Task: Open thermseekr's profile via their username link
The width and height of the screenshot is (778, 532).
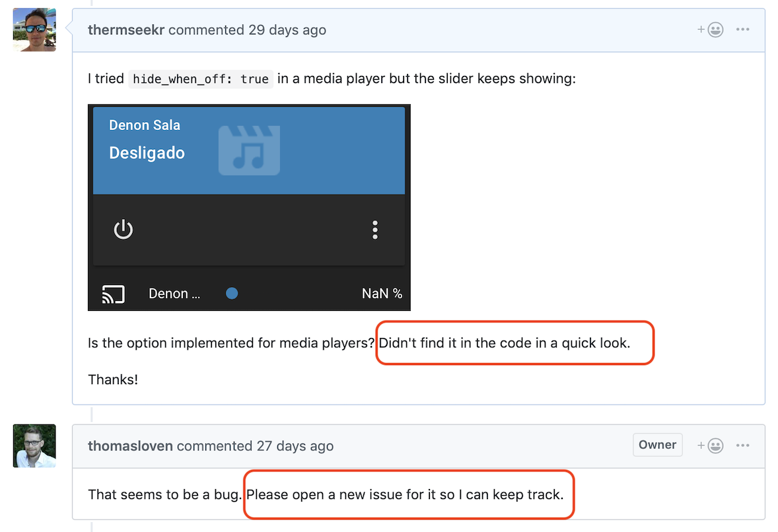Action: pos(125,30)
